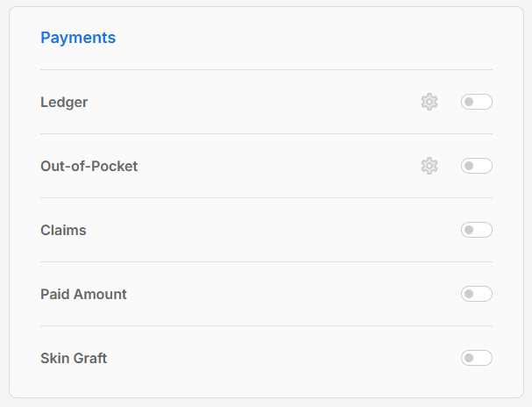Select the Claims row label

[x=63, y=230]
